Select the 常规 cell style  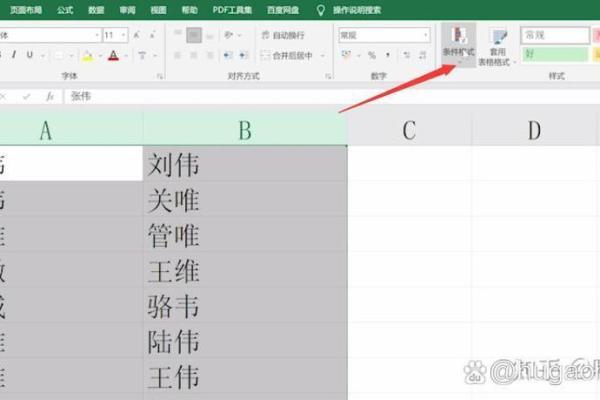(555, 35)
